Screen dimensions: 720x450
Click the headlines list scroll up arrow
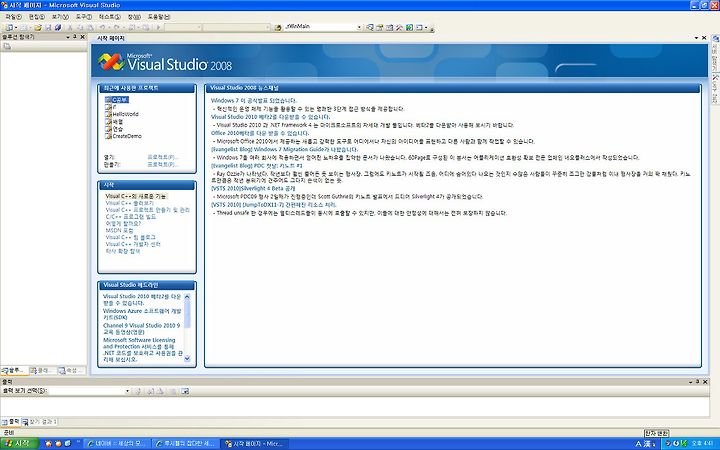pyautogui.click(x=187, y=297)
